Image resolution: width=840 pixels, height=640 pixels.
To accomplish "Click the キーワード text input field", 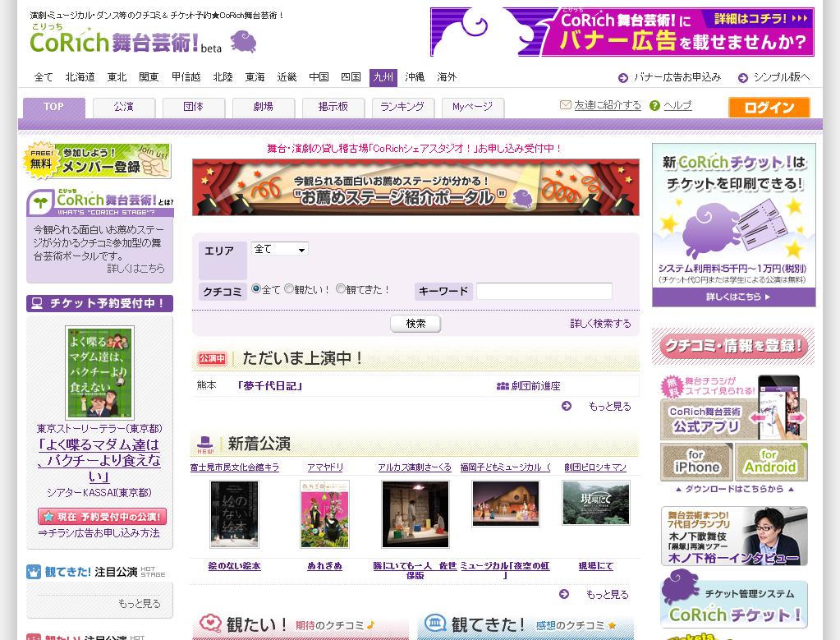I will [x=544, y=291].
